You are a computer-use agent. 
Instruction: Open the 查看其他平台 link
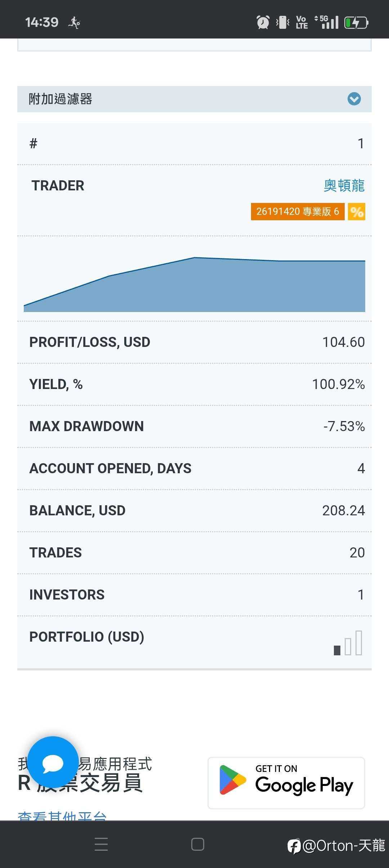click(62, 816)
